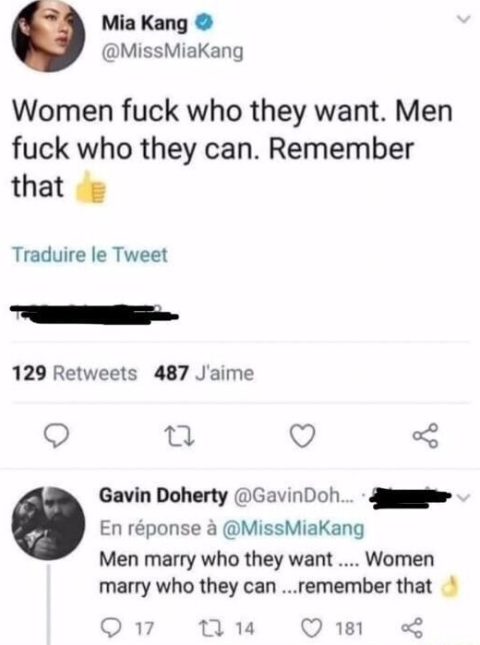Click Traduire le Tweet link
This screenshot has width=480, height=645.
point(90,255)
